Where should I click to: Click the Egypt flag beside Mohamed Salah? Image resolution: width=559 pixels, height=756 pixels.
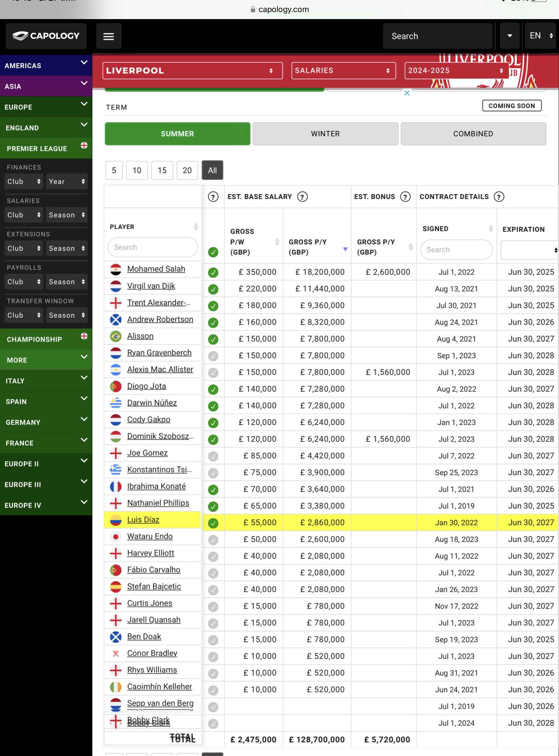coord(116,269)
